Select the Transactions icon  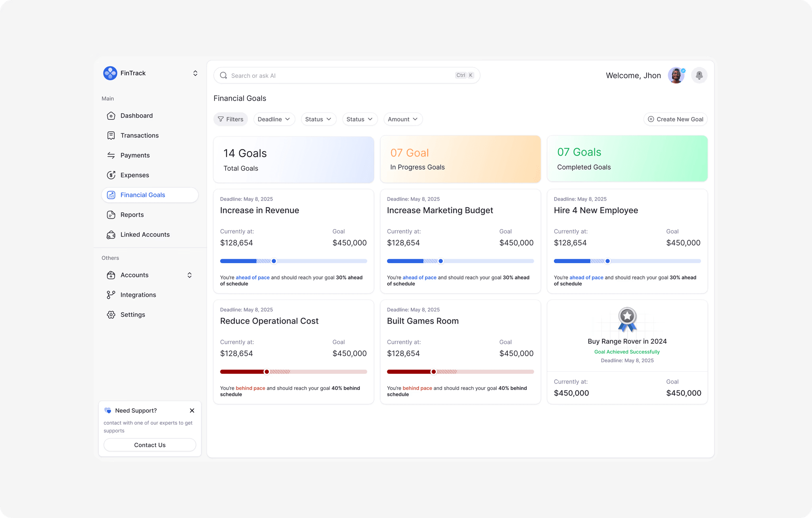click(111, 135)
